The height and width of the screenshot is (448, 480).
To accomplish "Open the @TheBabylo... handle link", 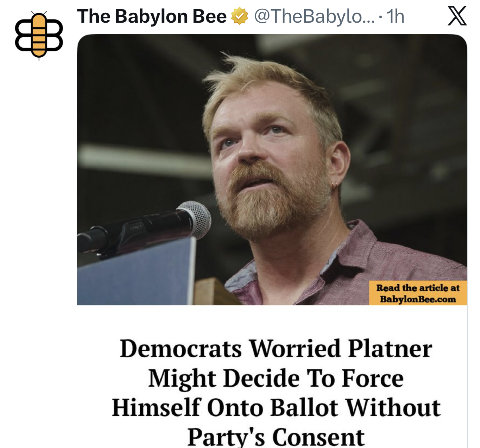I will coord(314,17).
